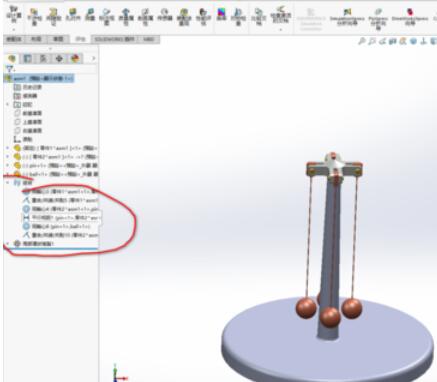Expand the ball<1> component node
The height and width of the screenshot is (382, 437).
[x=8, y=174]
